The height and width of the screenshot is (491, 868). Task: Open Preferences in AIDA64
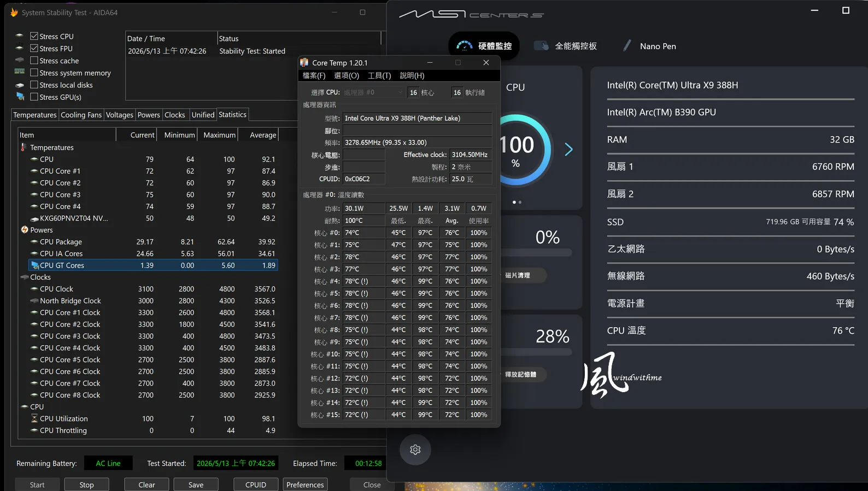coord(305,484)
